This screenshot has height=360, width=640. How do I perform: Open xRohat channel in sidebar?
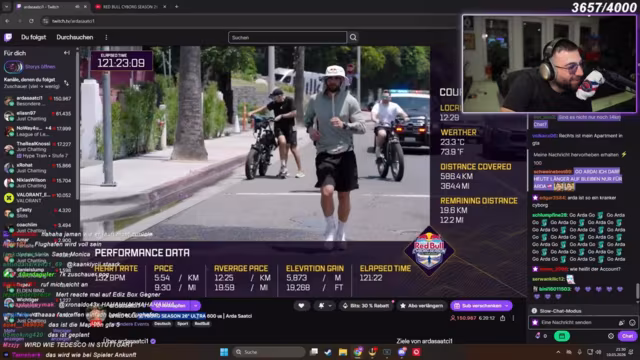point(38,168)
